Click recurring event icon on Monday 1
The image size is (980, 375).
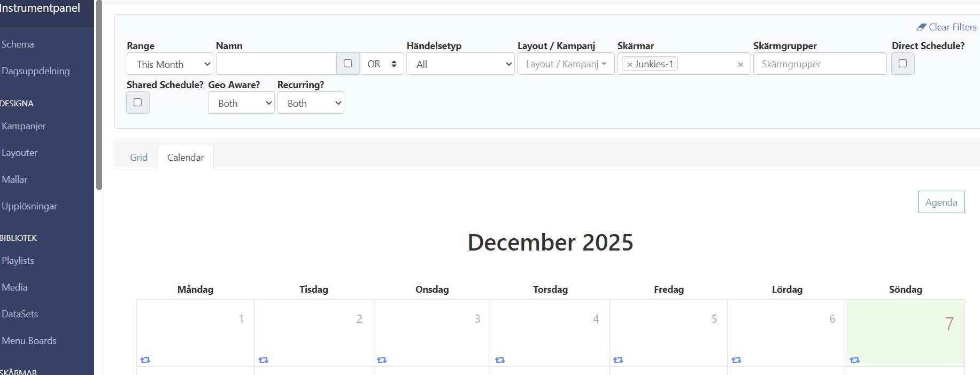(145, 360)
